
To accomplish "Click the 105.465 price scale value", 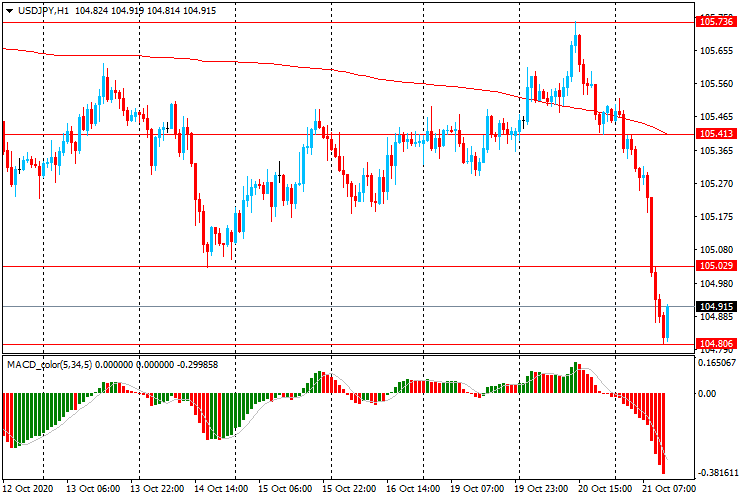I will (716, 117).
